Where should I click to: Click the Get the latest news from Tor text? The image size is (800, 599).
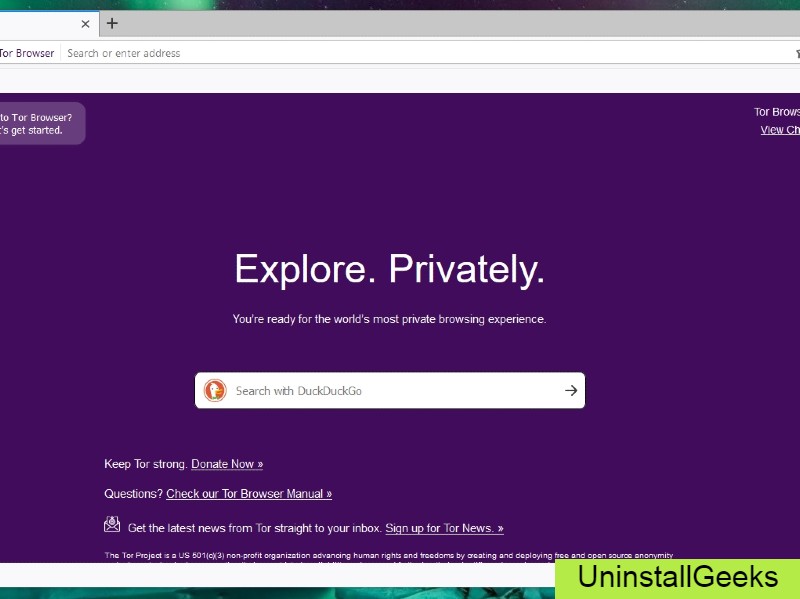pos(255,528)
